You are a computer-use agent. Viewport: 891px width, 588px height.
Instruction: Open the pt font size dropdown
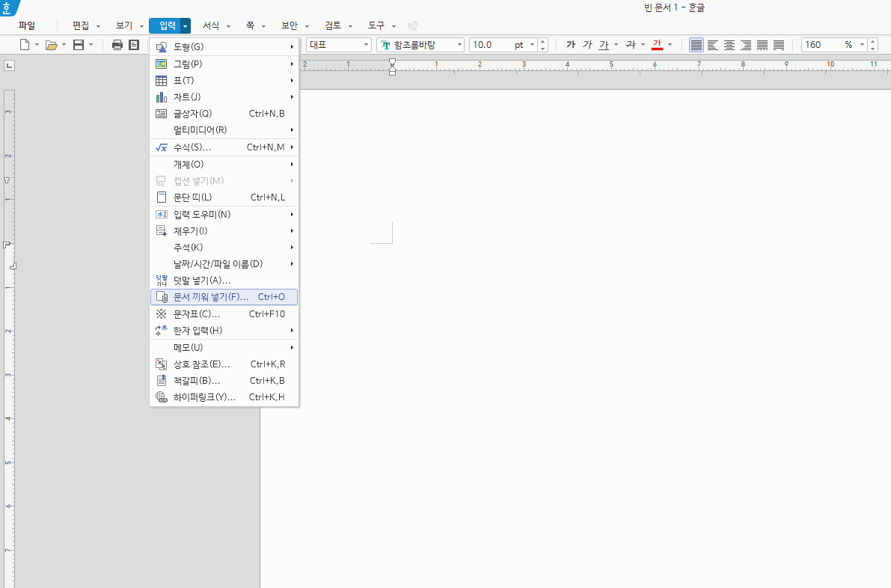click(x=532, y=45)
